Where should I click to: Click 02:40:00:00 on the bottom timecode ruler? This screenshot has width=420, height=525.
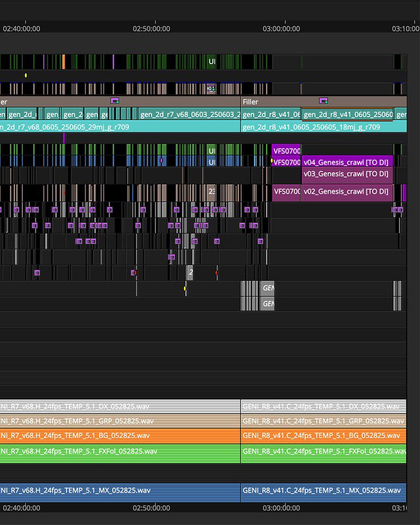pos(22,508)
